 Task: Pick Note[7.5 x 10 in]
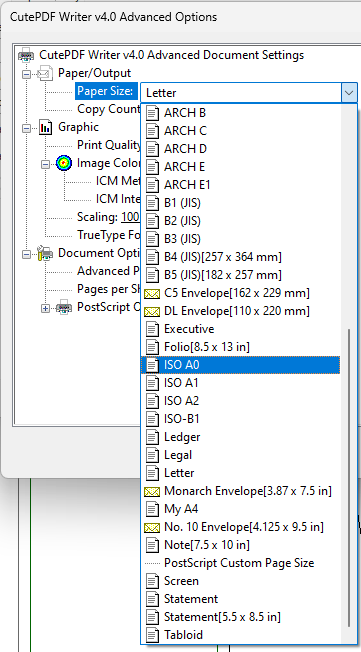[240, 545]
